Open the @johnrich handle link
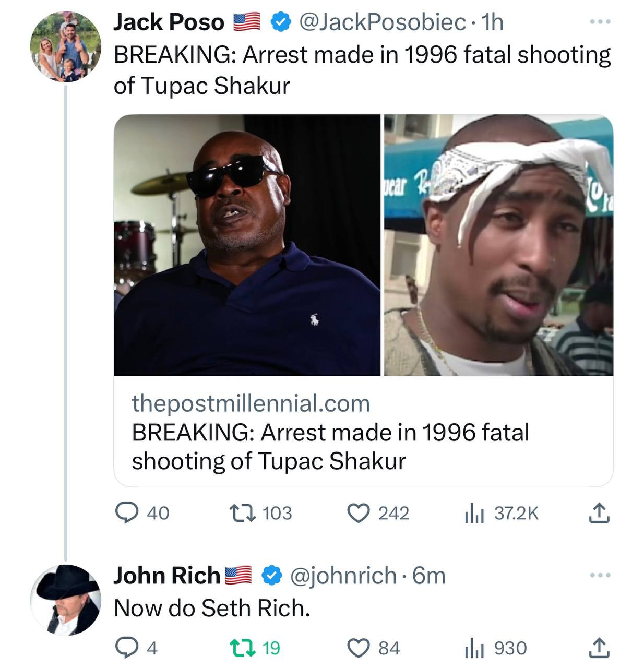The width and height of the screenshot is (644, 668). coord(342,576)
